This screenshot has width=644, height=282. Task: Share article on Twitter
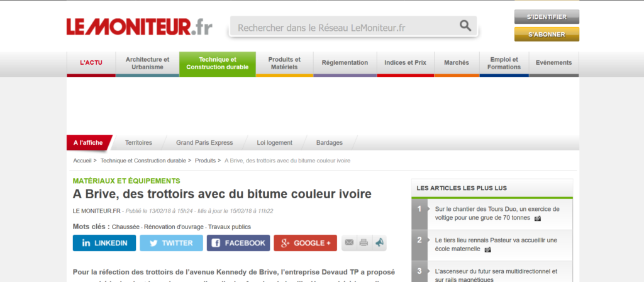coord(171,243)
